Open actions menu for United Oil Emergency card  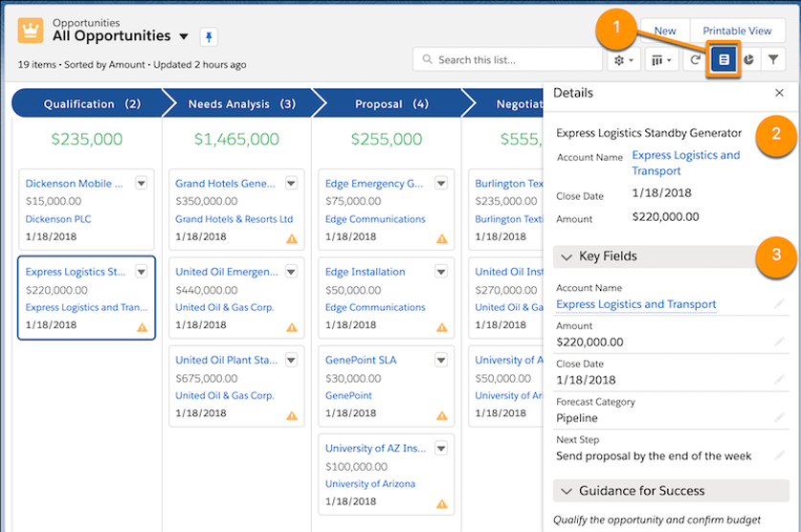click(x=291, y=271)
